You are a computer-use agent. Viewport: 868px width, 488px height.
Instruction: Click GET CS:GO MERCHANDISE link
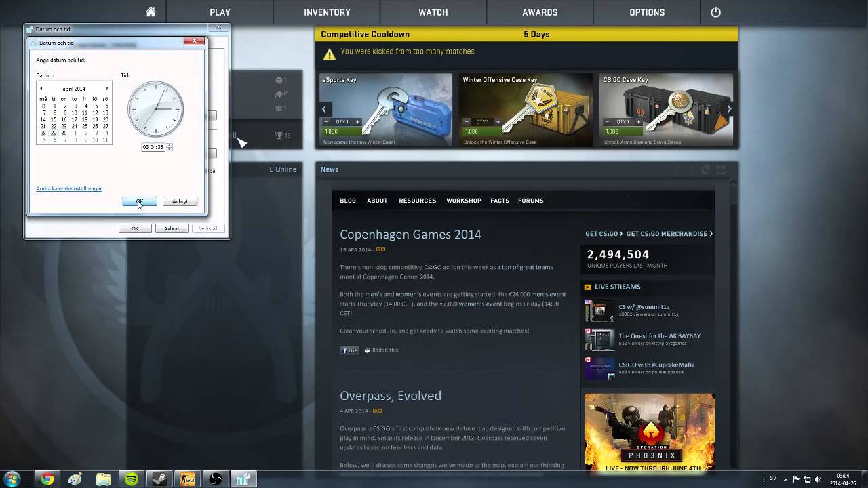[669, 234]
